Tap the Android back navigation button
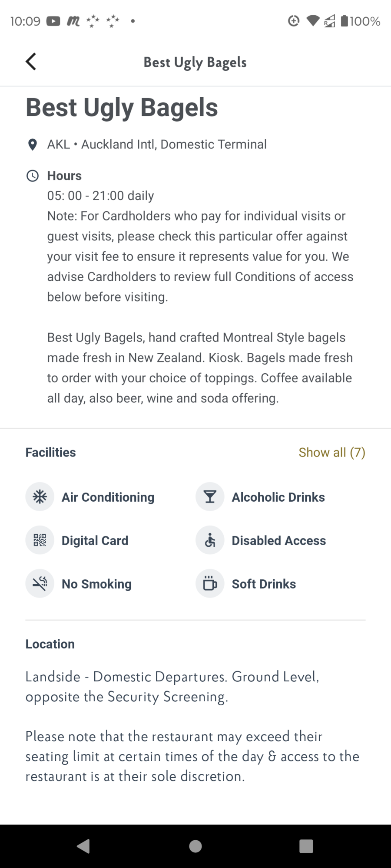The width and height of the screenshot is (391, 868). tap(83, 846)
